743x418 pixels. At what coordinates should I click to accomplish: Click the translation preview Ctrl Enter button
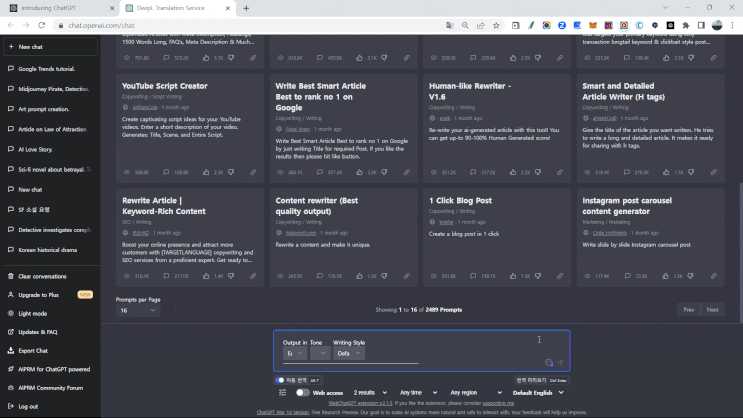pyautogui.click(x=542, y=380)
